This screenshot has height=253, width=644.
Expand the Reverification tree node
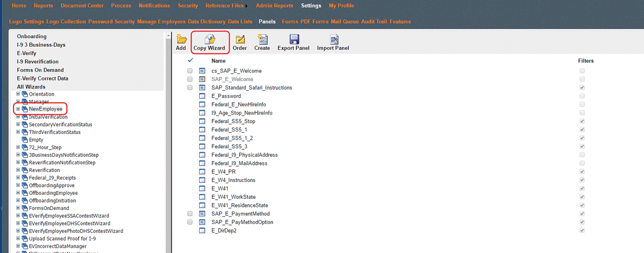[18, 170]
